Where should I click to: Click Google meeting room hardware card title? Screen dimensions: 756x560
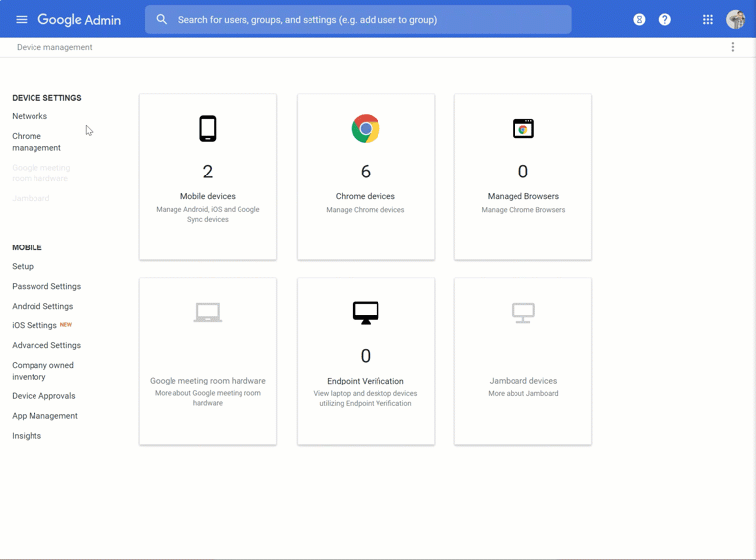pyautogui.click(x=208, y=381)
